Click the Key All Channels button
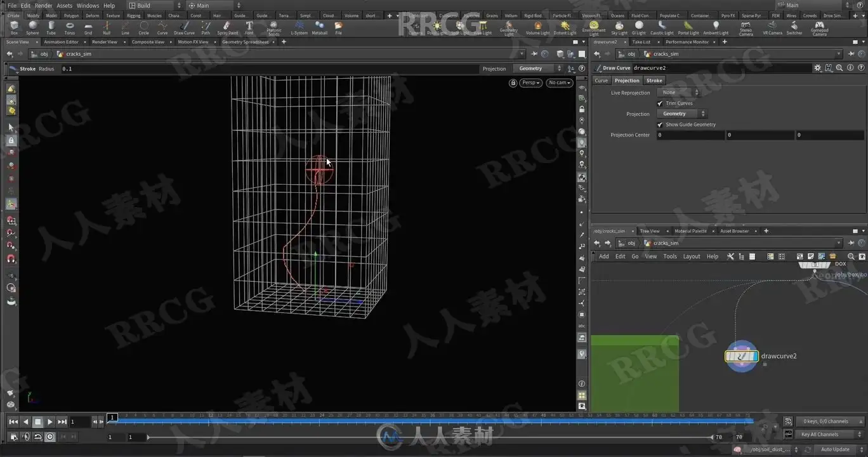Screen dimensions: 868x457 (x=820, y=435)
